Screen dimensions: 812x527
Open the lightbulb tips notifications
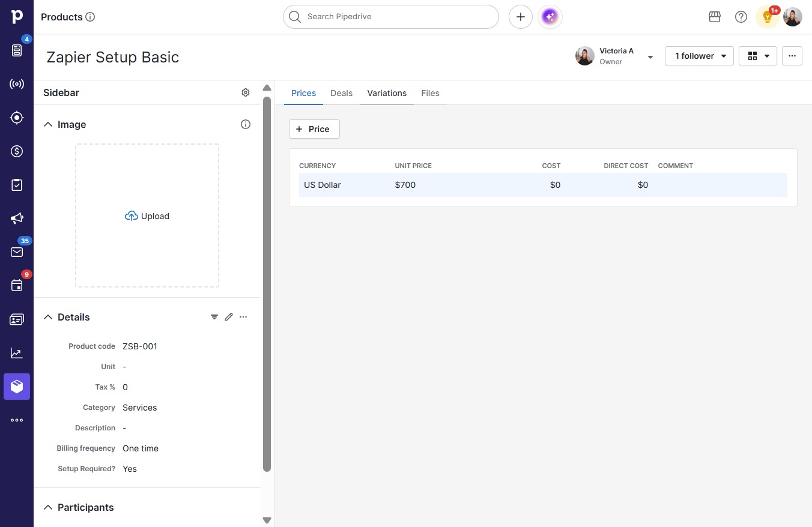[x=768, y=17]
